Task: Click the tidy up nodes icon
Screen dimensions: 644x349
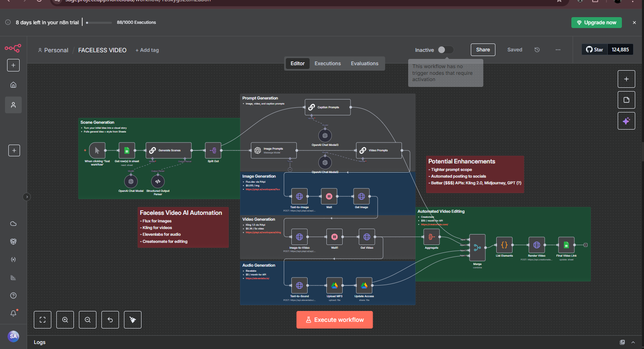Action: (x=133, y=320)
